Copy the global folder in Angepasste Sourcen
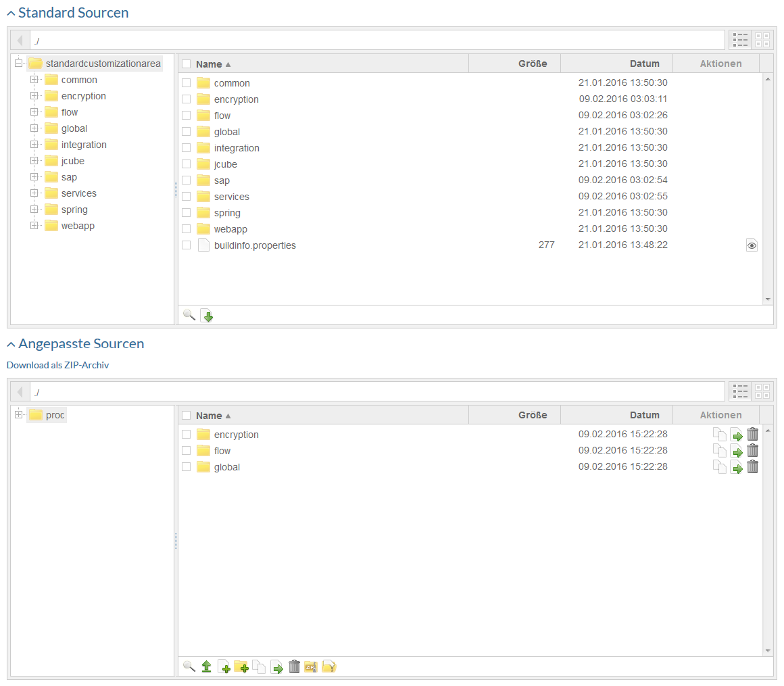784x686 pixels. tap(720, 467)
